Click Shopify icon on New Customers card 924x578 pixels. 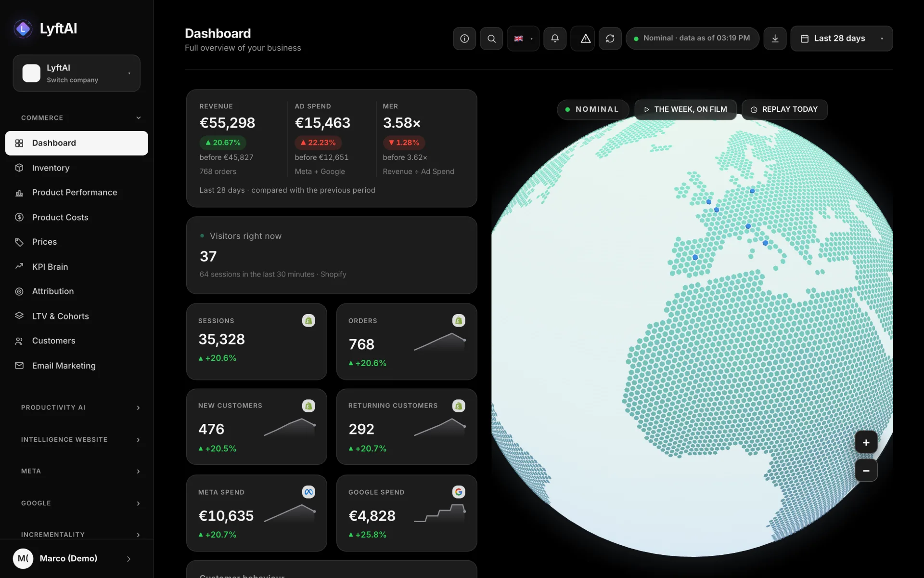click(x=308, y=406)
